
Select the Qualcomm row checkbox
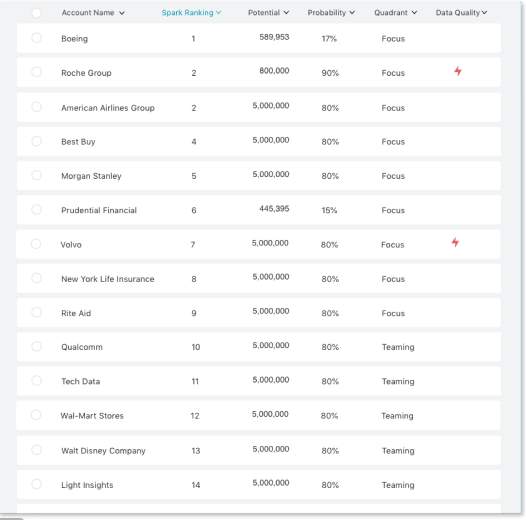[x=37, y=346]
